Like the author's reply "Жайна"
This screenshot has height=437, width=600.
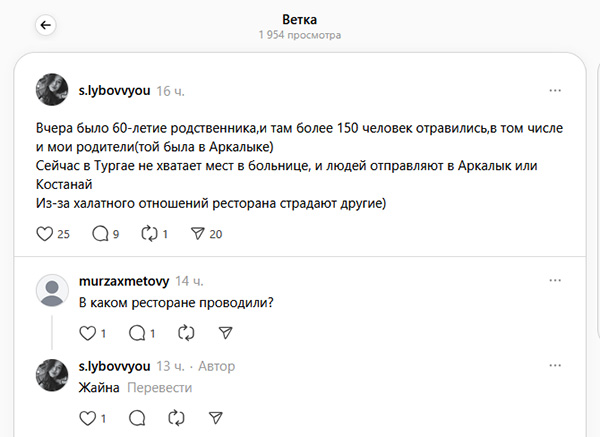[86, 417]
